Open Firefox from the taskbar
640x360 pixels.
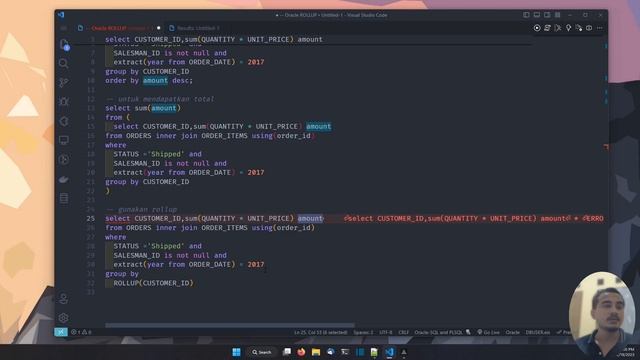(301, 352)
